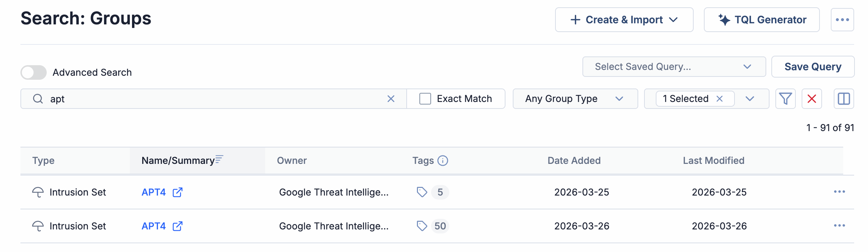Click the tag icon next to count 50

click(x=422, y=226)
